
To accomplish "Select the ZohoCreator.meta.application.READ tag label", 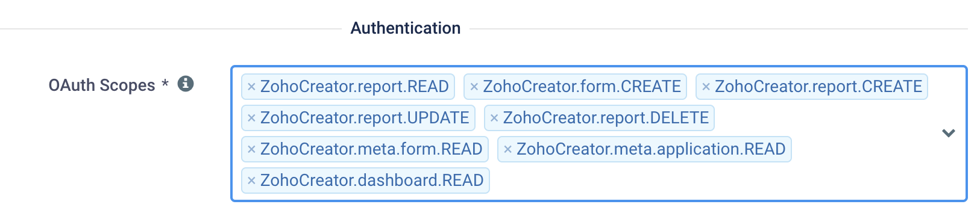I will [x=651, y=149].
